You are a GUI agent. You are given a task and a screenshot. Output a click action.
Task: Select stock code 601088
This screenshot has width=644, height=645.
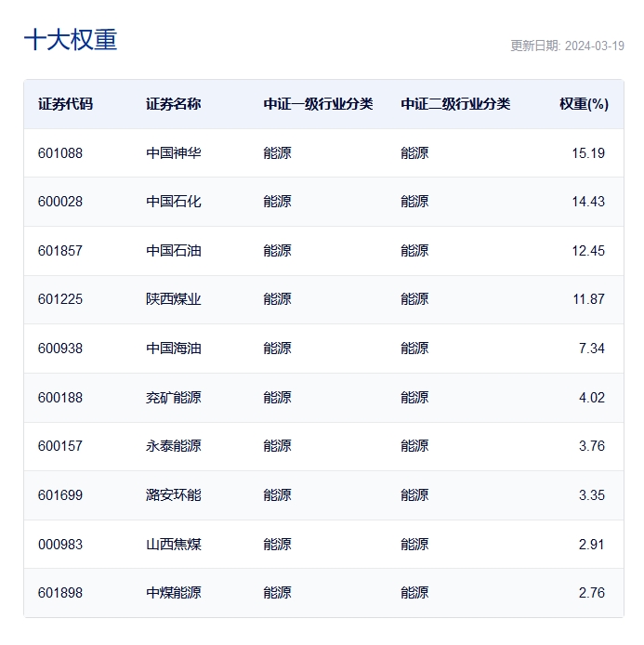[60, 153]
